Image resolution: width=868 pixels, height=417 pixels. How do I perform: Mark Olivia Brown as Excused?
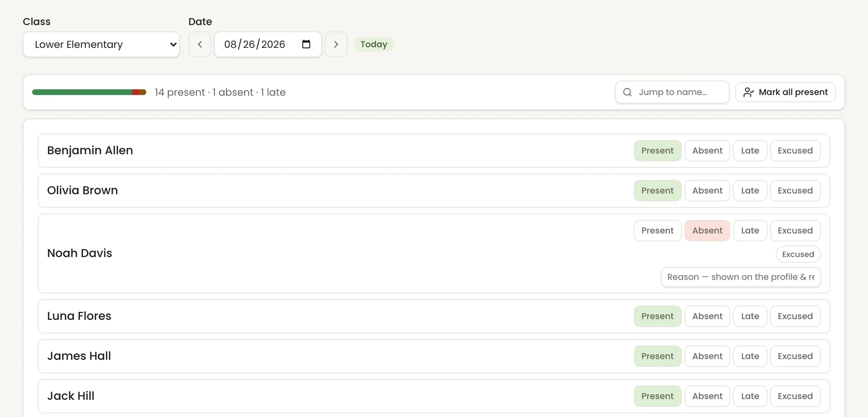click(795, 191)
